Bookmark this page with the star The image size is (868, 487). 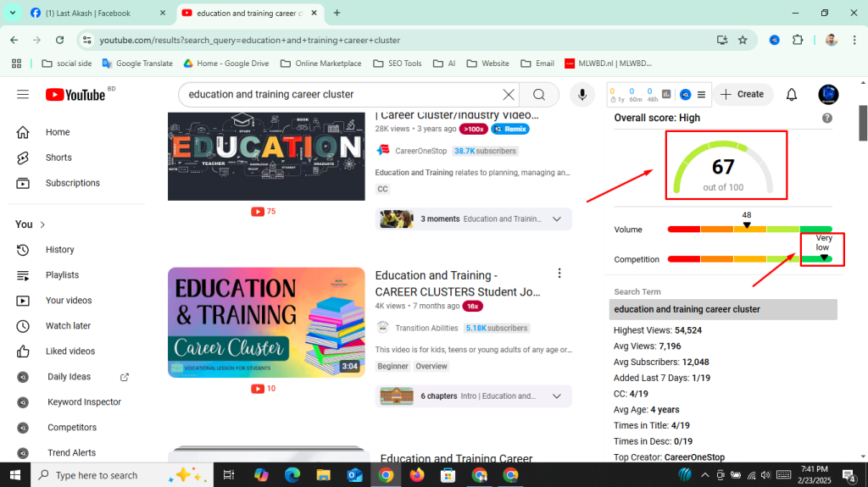click(x=743, y=40)
